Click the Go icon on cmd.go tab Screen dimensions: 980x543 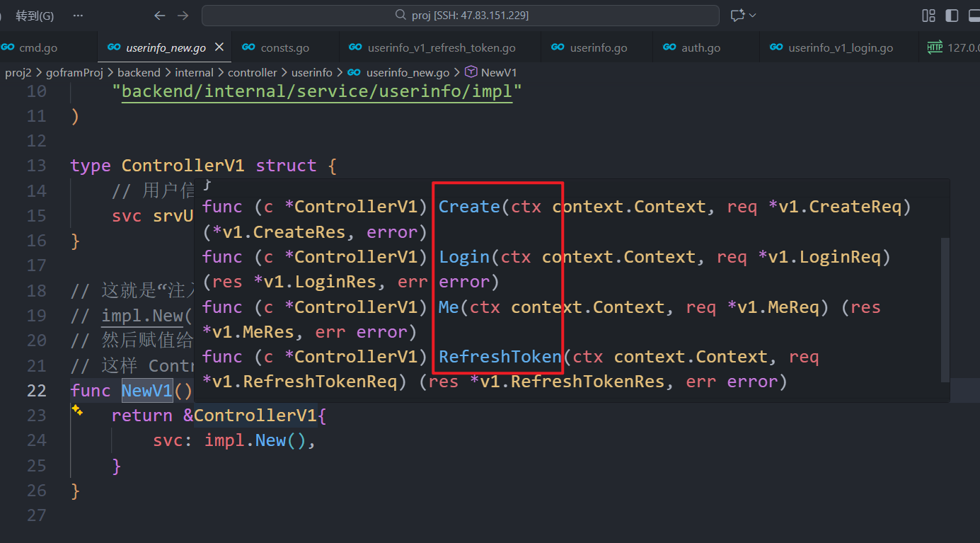coord(8,47)
